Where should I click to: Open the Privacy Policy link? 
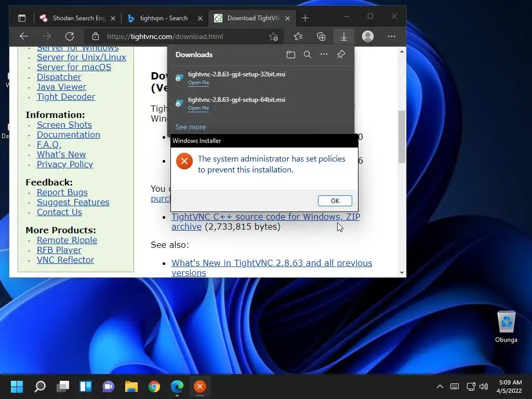click(65, 164)
